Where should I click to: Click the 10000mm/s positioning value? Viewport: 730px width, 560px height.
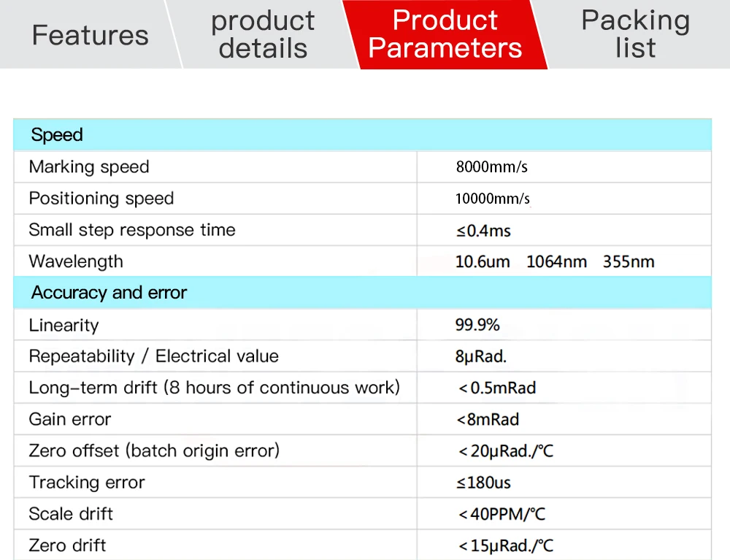(493, 199)
